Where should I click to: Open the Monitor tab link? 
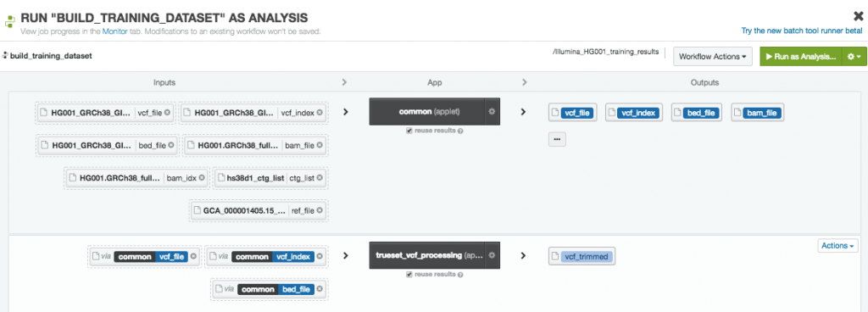pos(114,31)
